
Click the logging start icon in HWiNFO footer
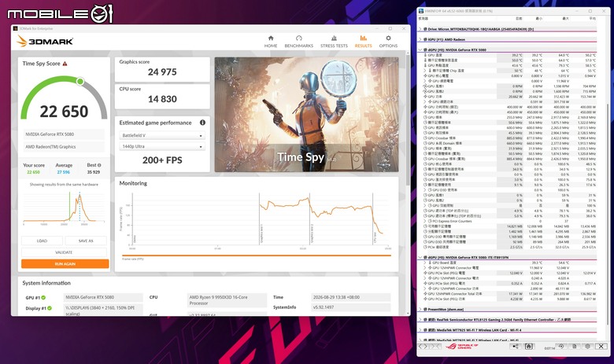528,347
